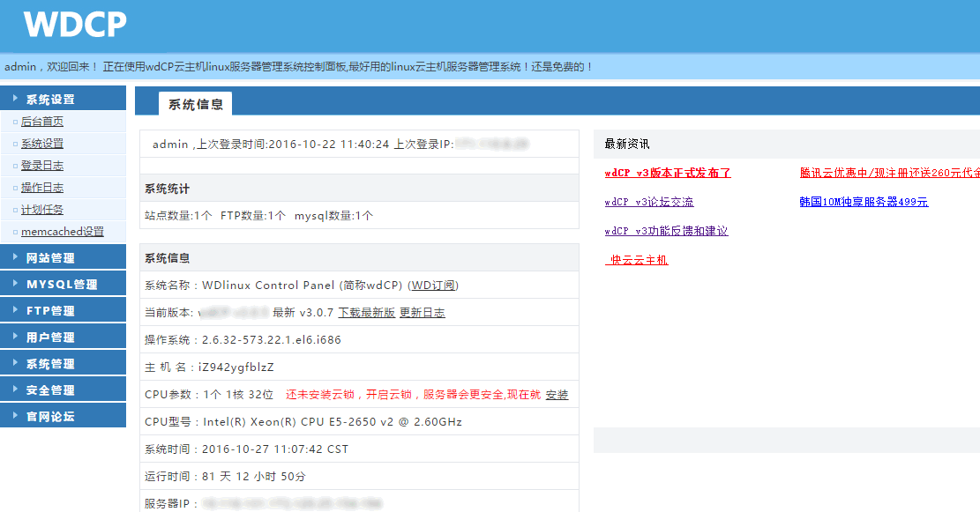View the 登录日志 page
Screen dimensions: 980x512
click(42, 166)
